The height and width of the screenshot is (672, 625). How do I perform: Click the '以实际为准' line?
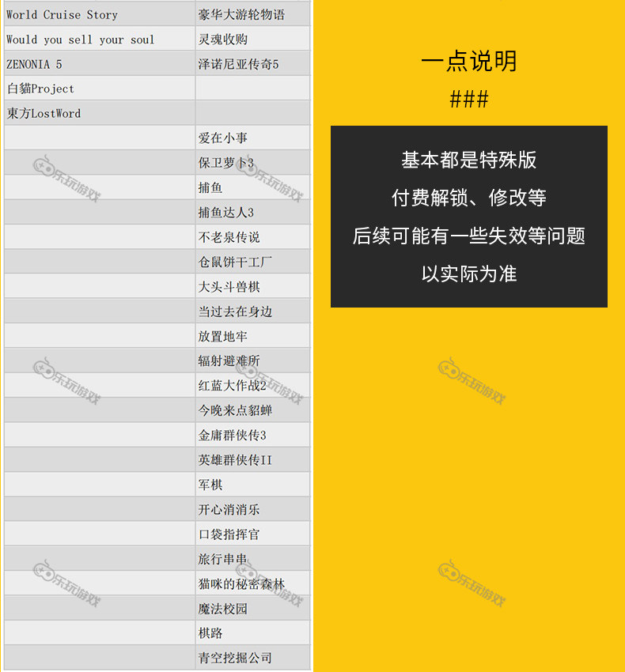[x=469, y=274]
